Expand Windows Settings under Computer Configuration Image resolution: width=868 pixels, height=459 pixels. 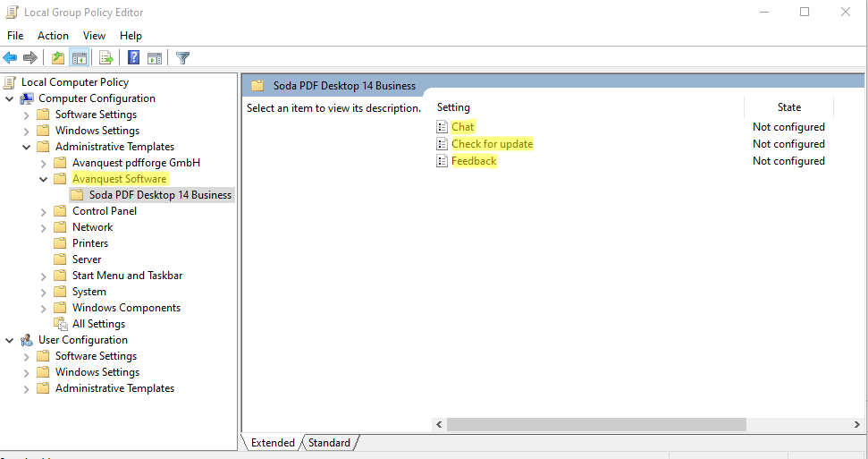[x=27, y=132]
